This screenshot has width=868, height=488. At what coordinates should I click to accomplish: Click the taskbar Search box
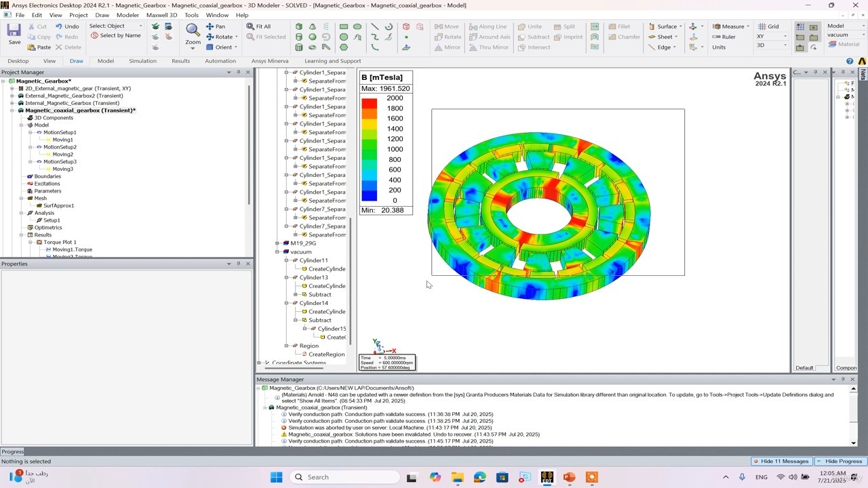[x=345, y=477]
